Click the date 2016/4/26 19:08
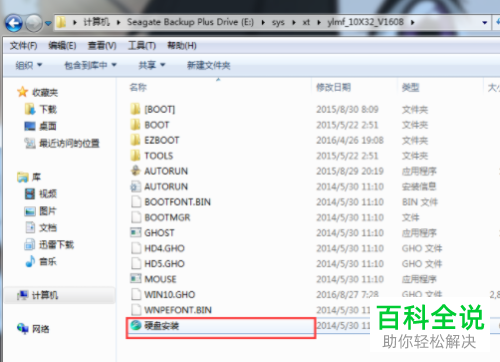Screen dimensions: 500x362 (x=350, y=140)
